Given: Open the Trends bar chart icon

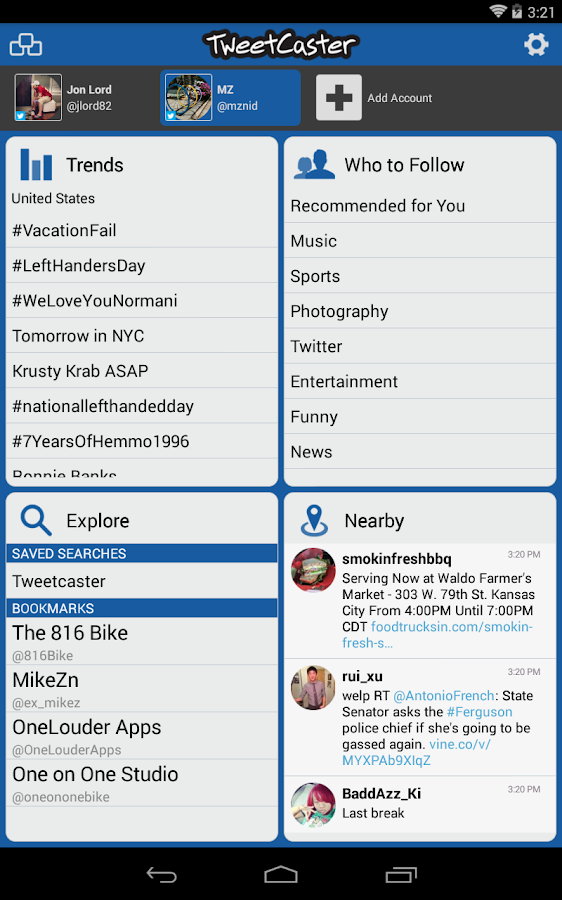Looking at the screenshot, I should click(x=36, y=165).
